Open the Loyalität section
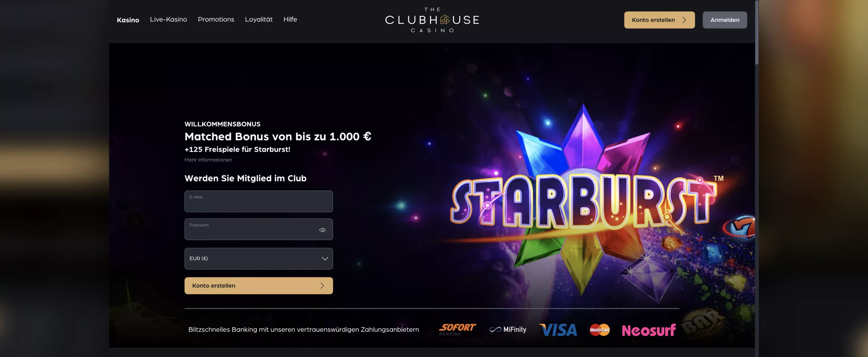This screenshot has width=868, height=357. (x=259, y=19)
